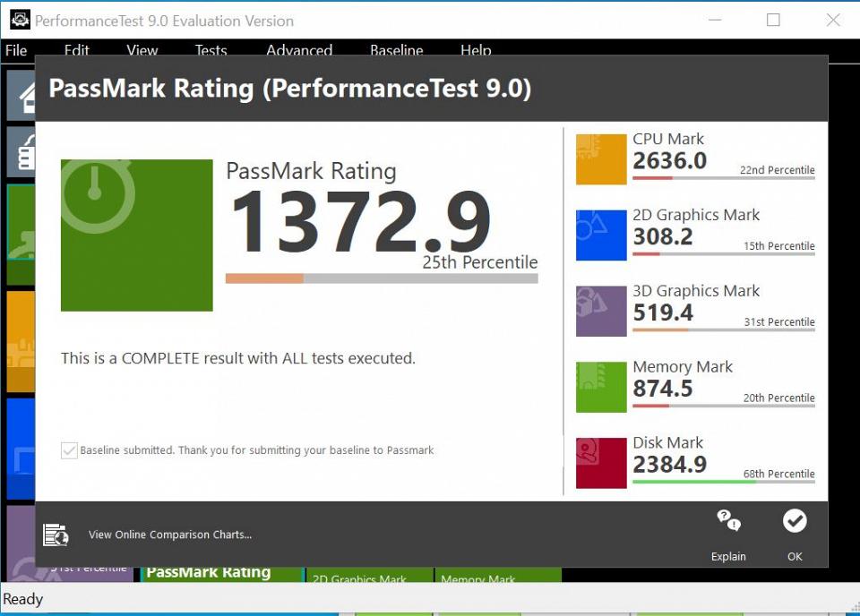Click the CPU Mark percentile bar

[x=724, y=178]
